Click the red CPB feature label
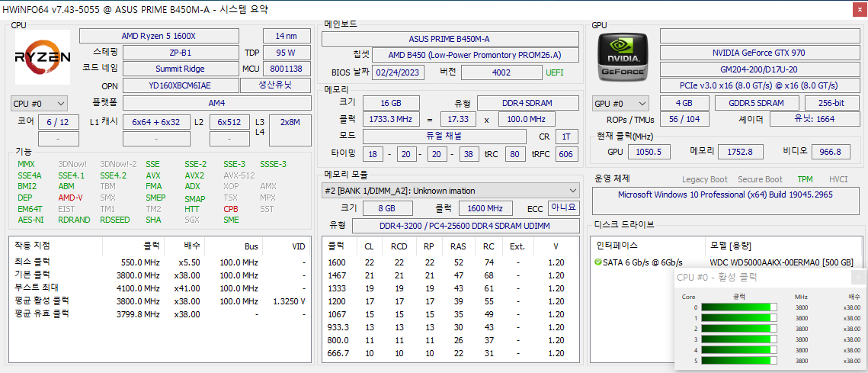 coord(231,209)
